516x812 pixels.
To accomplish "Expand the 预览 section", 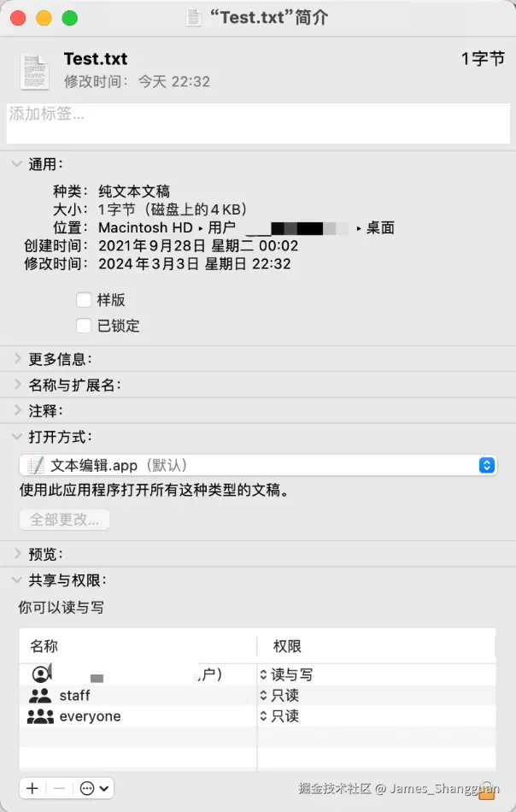I will coord(18,554).
